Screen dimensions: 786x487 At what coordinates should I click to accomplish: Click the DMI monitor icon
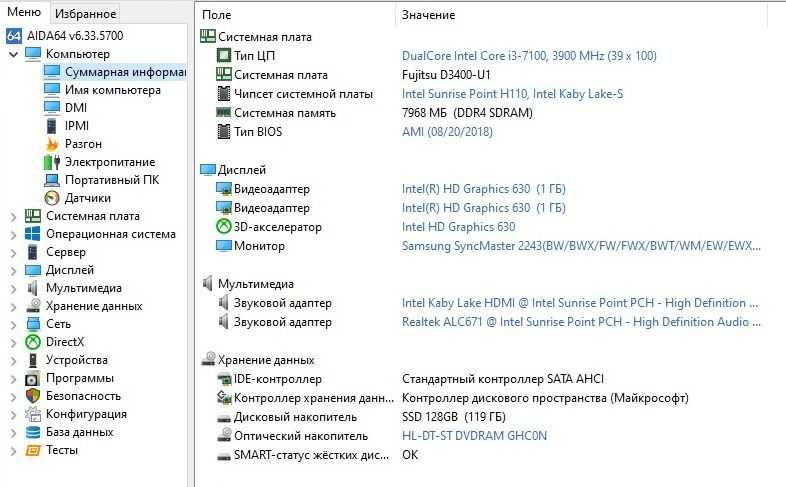pyautogui.click(x=52, y=108)
